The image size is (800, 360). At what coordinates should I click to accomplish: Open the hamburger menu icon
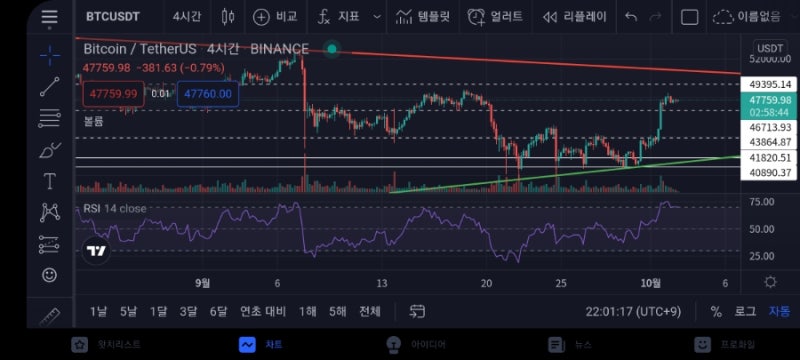(49, 17)
